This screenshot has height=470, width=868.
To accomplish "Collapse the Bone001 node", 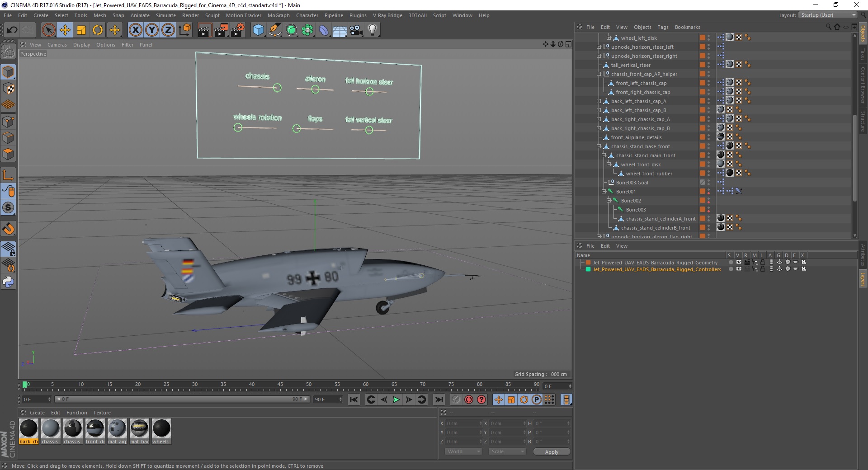I will click(x=604, y=192).
